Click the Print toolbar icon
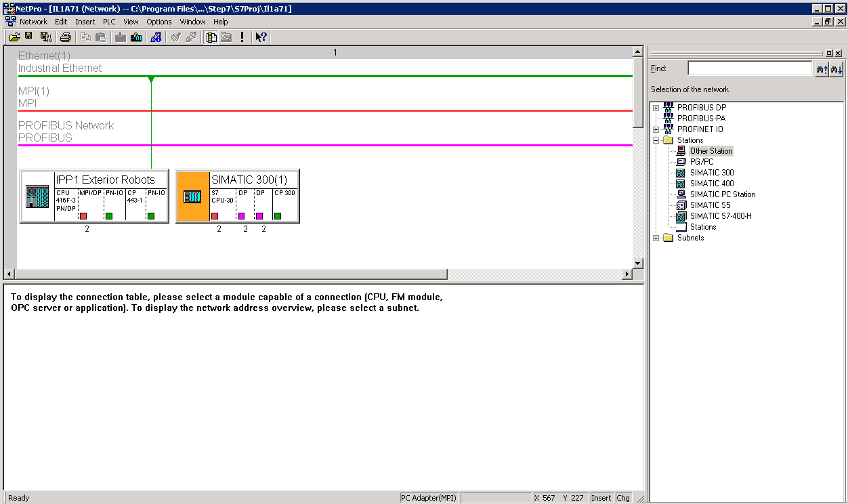The image size is (848, 504). point(65,37)
